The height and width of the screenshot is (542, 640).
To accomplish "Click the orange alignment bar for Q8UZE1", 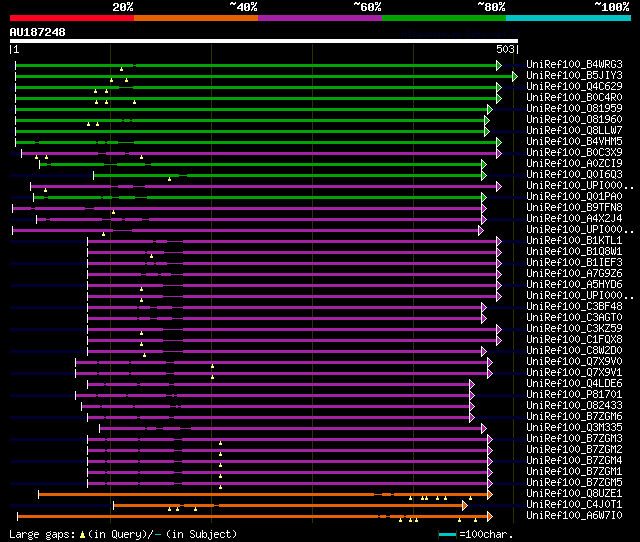I will click(263, 495).
